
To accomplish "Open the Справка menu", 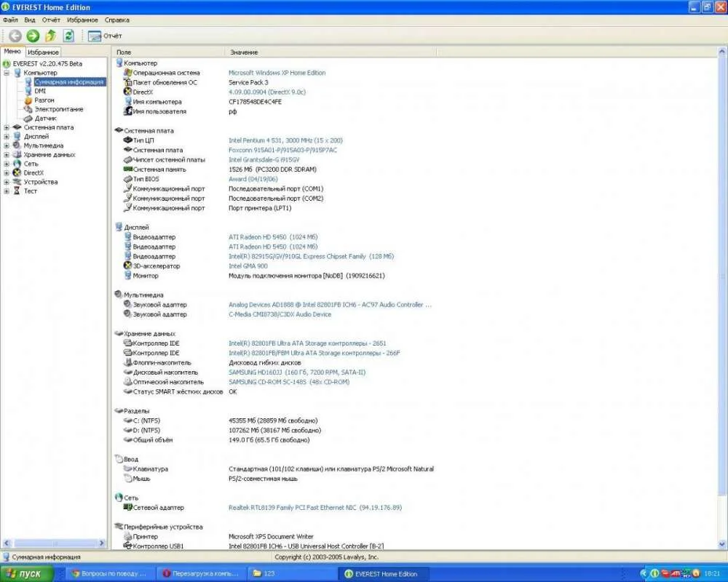I will pyautogui.click(x=117, y=20).
